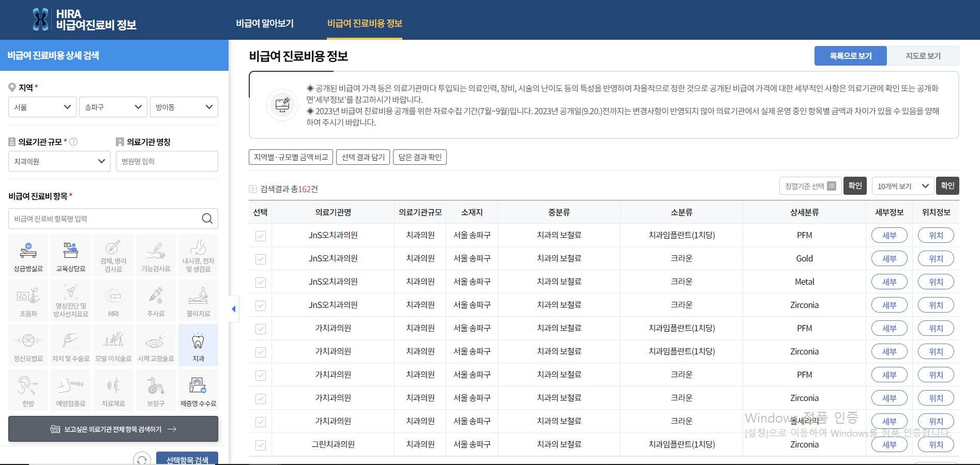Open the 정렬기준 선택 sort option icon
Screen dimensions: 980x465
[832, 185]
